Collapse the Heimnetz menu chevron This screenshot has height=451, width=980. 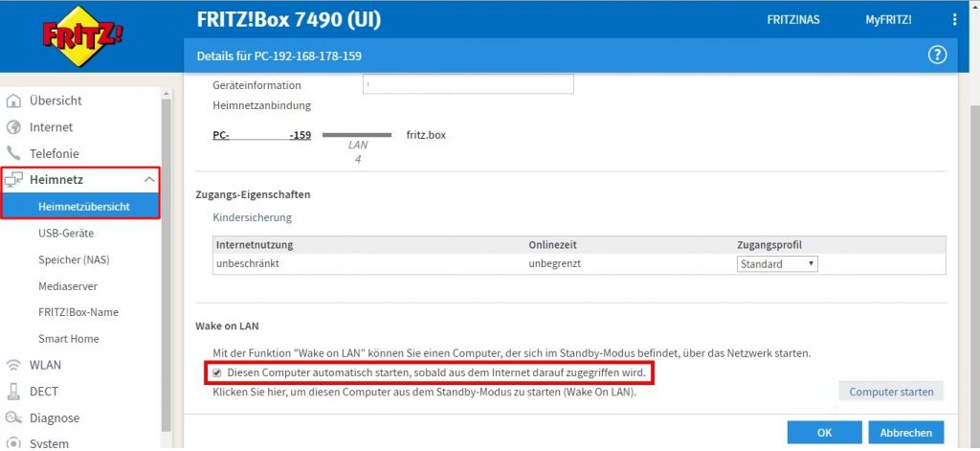click(x=148, y=180)
